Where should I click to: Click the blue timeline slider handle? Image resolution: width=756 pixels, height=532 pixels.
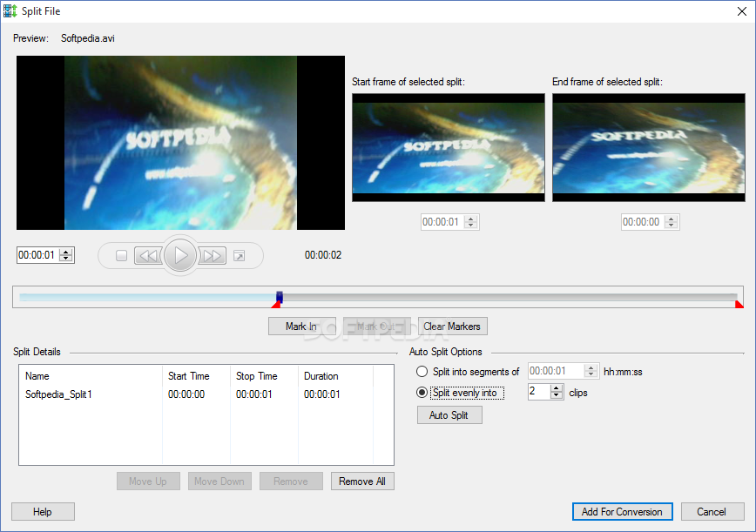(280, 297)
